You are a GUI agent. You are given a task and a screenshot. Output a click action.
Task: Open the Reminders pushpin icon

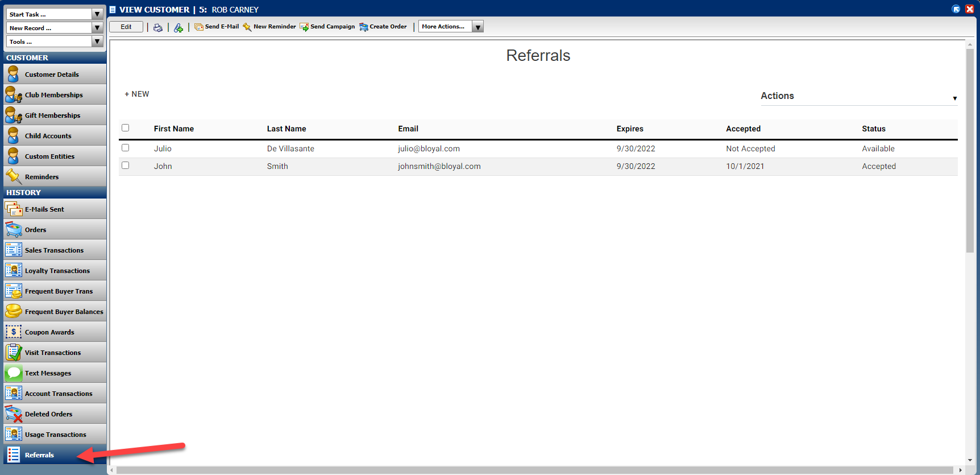13,176
